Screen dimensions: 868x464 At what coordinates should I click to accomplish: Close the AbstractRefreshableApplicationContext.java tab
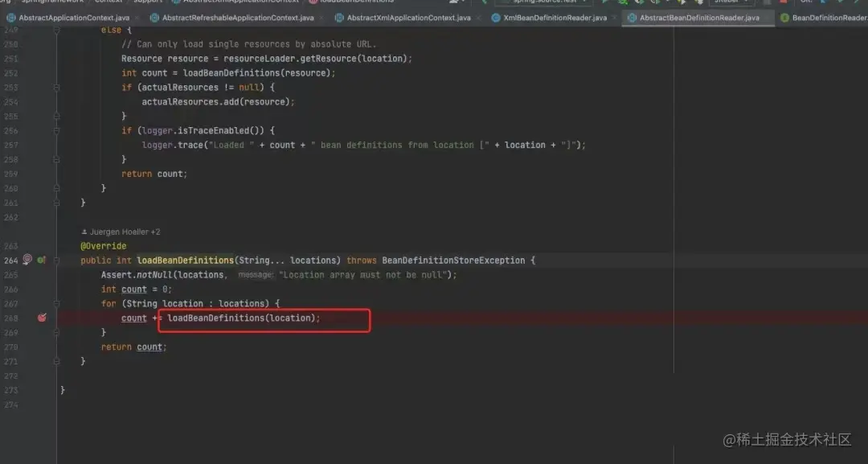(x=321, y=18)
